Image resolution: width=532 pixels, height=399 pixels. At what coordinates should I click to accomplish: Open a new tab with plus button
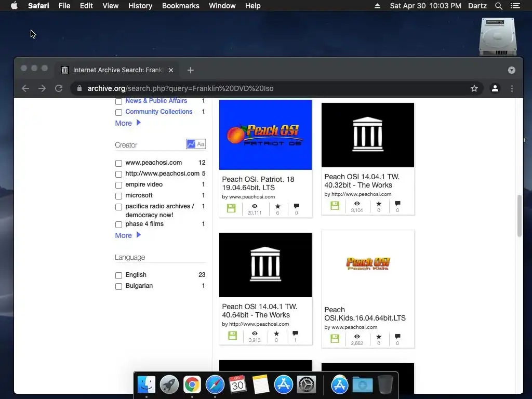click(x=191, y=70)
